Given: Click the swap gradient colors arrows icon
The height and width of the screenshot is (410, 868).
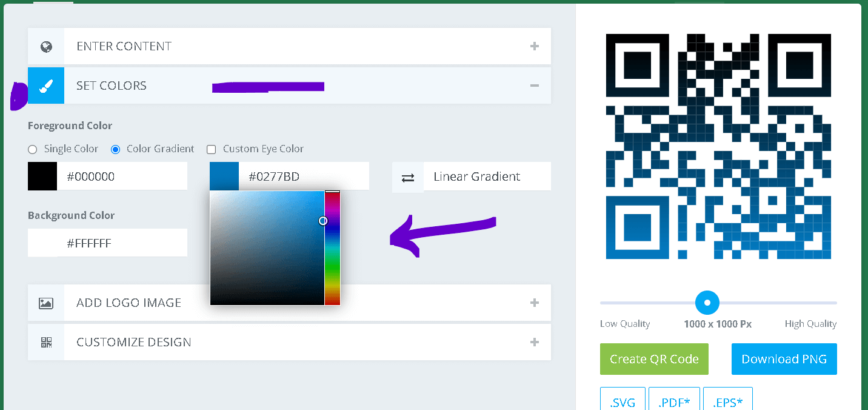Looking at the screenshot, I should [408, 178].
